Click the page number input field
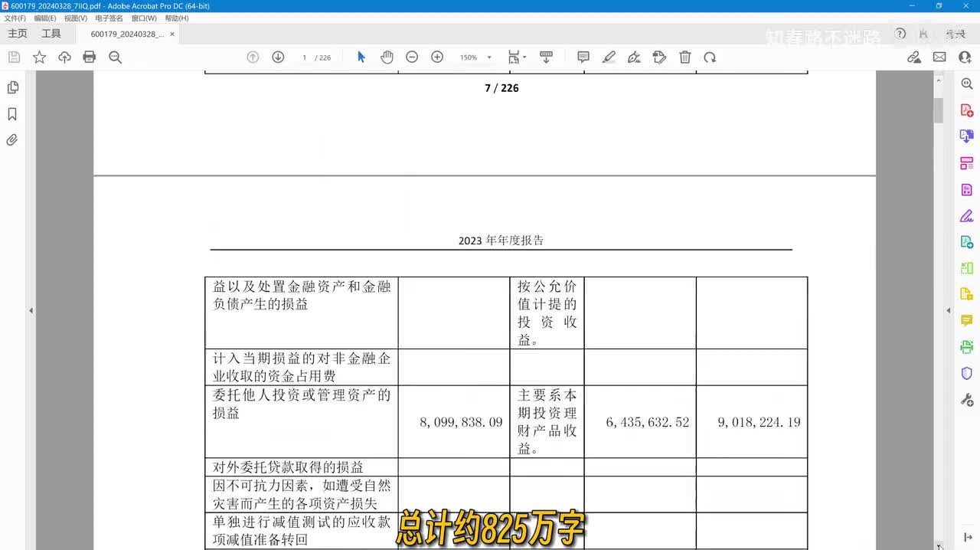This screenshot has height=550, width=980. (304, 57)
